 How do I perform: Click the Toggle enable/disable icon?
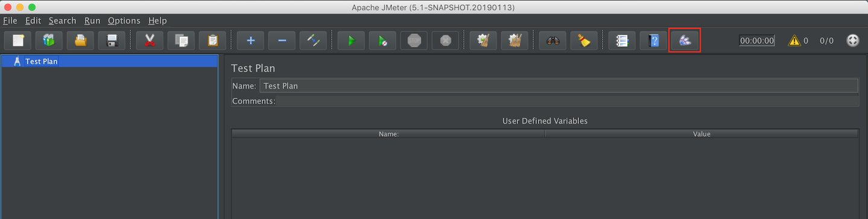pyautogui.click(x=314, y=40)
